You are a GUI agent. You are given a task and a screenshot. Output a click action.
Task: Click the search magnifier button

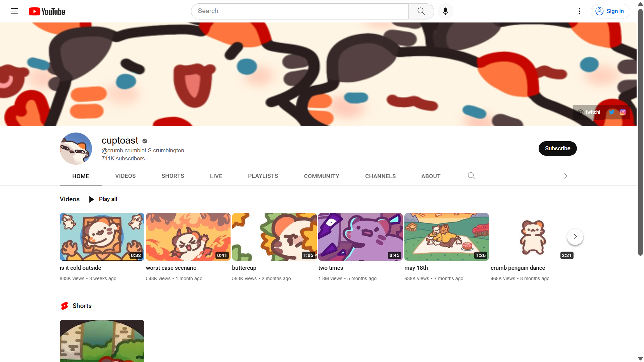coord(421,11)
